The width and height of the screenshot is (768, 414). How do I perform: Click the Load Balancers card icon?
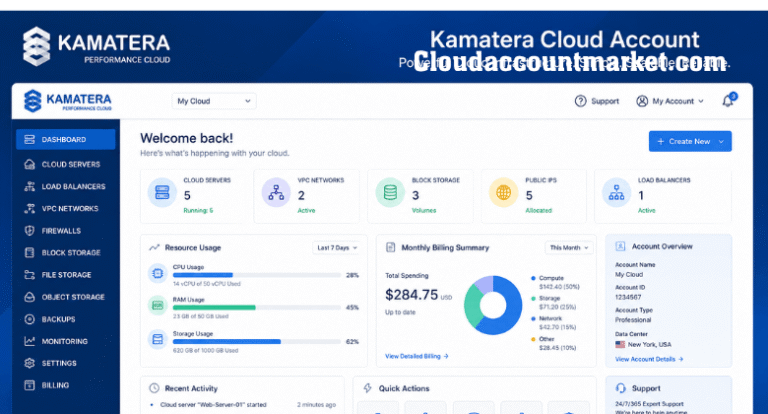tap(616, 193)
